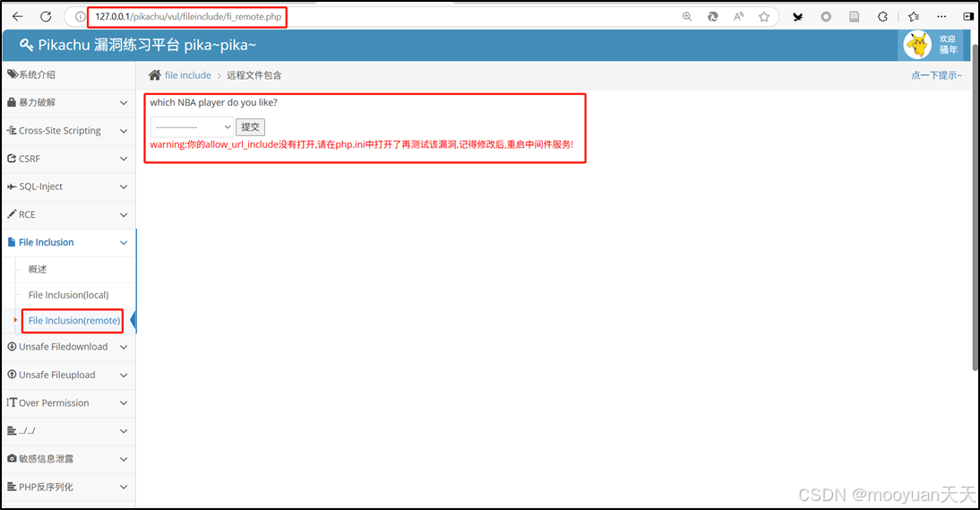This screenshot has height=510, width=980.
Task: Open browser extensions puzzle icon
Action: point(882,17)
